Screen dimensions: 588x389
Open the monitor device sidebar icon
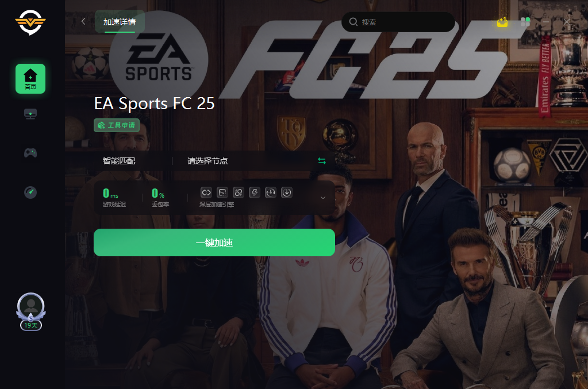point(30,114)
